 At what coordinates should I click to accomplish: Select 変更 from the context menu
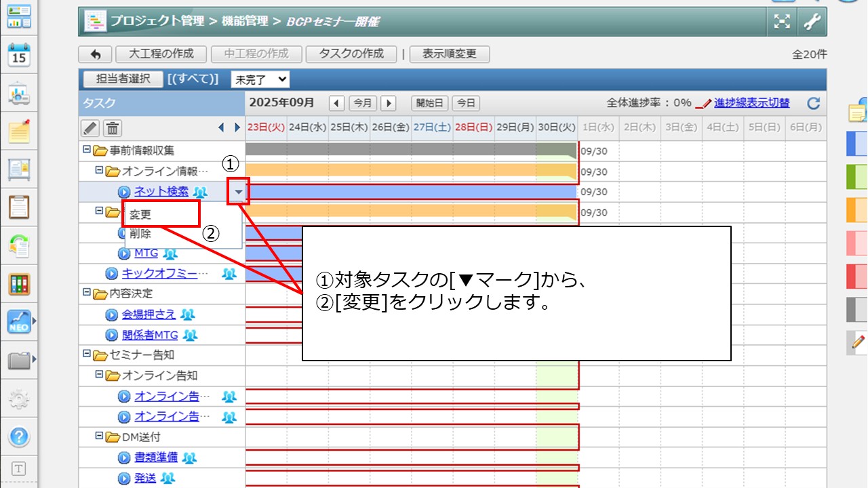141,214
